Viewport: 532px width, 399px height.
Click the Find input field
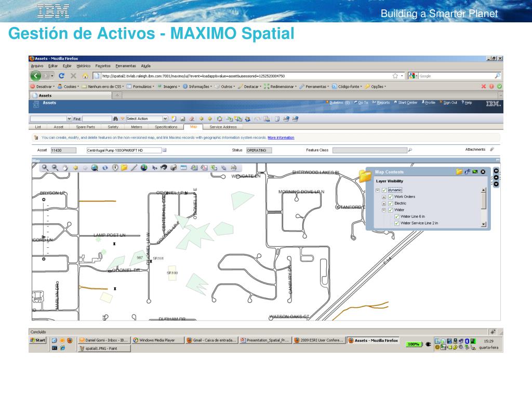click(x=97, y=119)
